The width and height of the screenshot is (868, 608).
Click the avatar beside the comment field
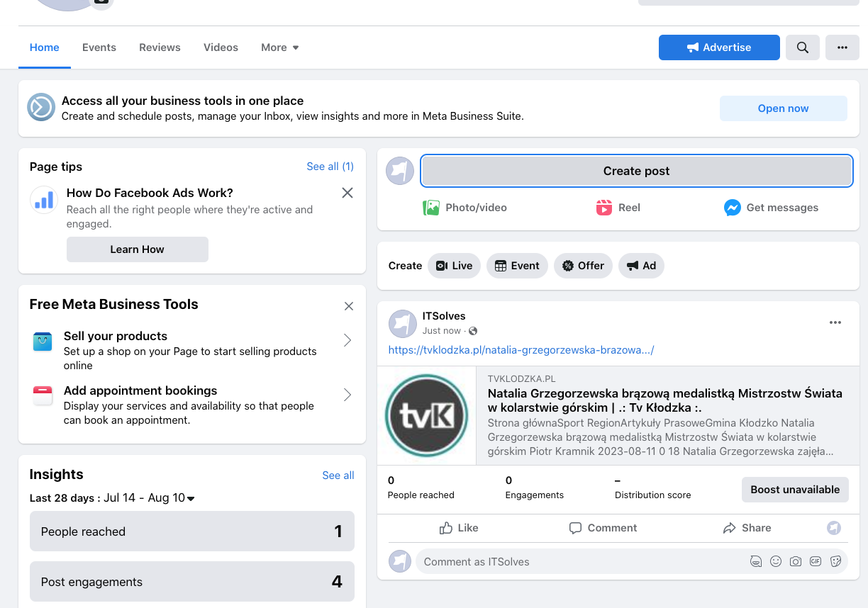[400, 562]
